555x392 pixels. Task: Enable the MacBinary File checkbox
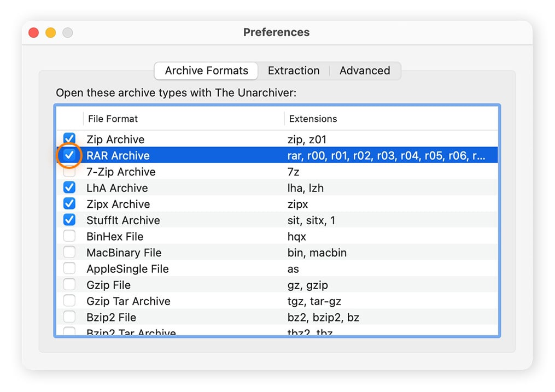pos(69,252)
